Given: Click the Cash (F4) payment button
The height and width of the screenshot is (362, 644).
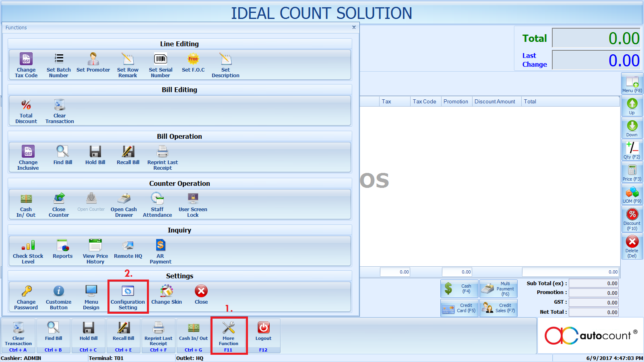Looking at the screenshot, I should pyautogui.click(x=459, y=288).
